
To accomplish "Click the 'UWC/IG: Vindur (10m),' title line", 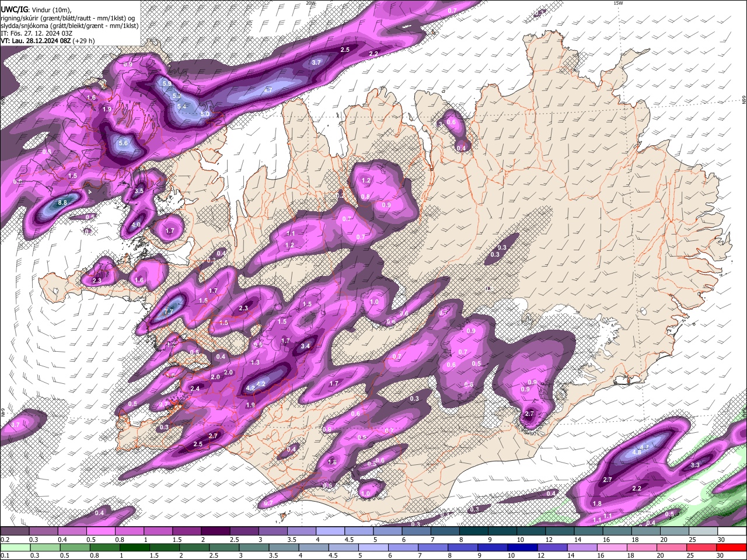I will click(x=36, y=9).
